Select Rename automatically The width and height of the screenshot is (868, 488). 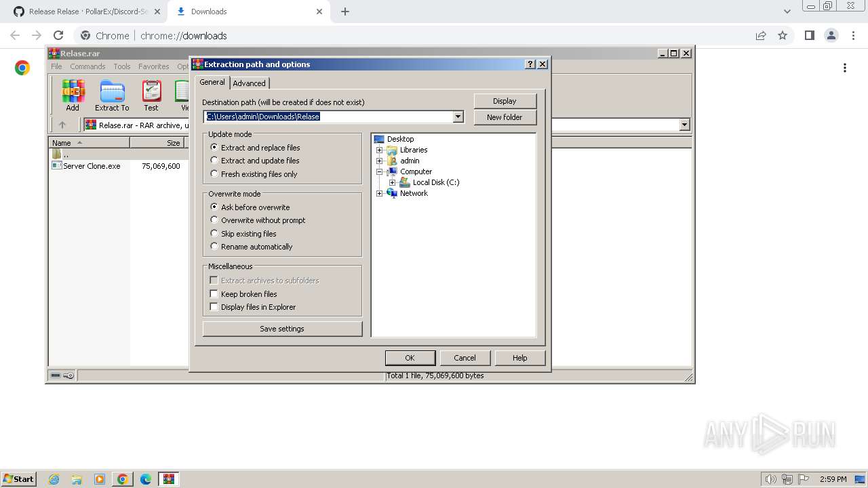click(214, 247)
